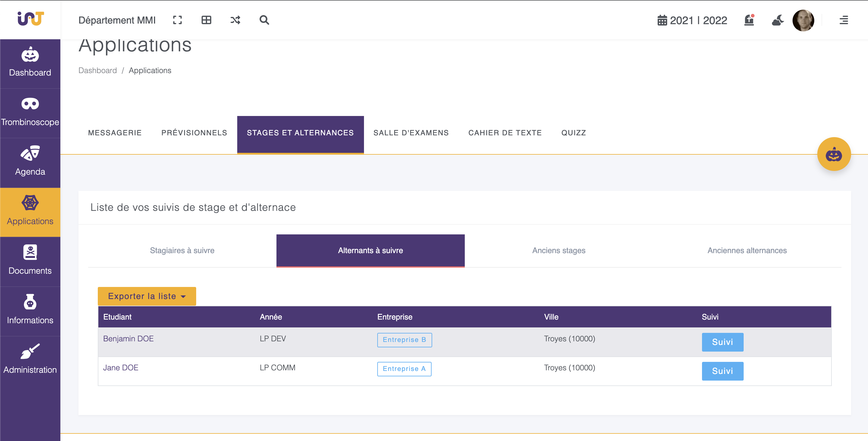
Task: Open the Anciens stages tab
Action: pyautogui.click(x=559, y=250)
